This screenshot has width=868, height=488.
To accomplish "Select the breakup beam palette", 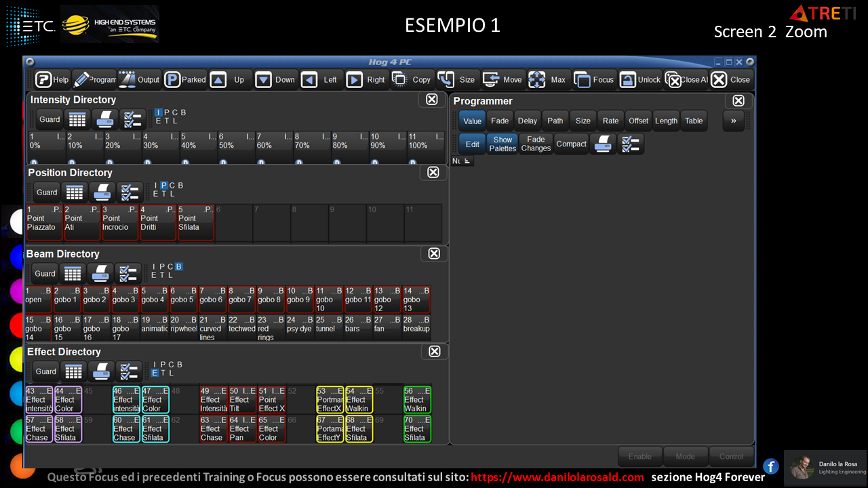I will [x=416, y=328].
